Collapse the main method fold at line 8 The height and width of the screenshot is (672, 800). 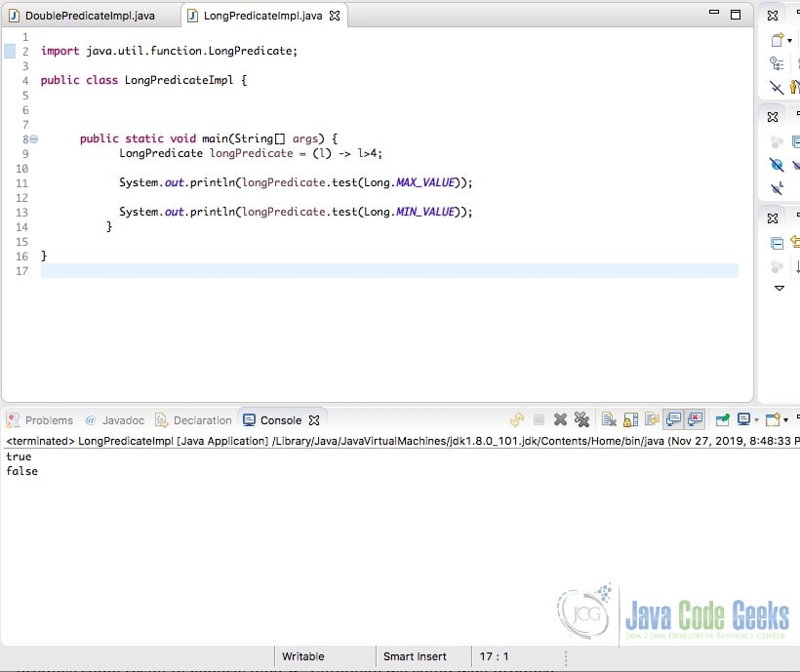pos(34,138)
